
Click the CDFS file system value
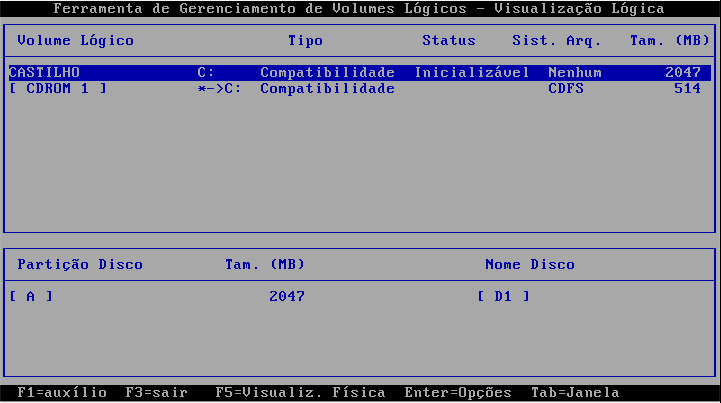tap(564, 89)
